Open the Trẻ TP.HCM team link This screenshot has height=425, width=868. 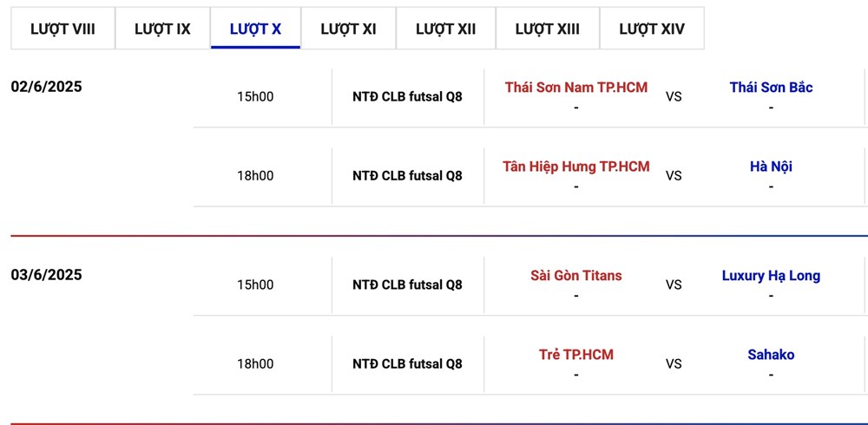576,355
